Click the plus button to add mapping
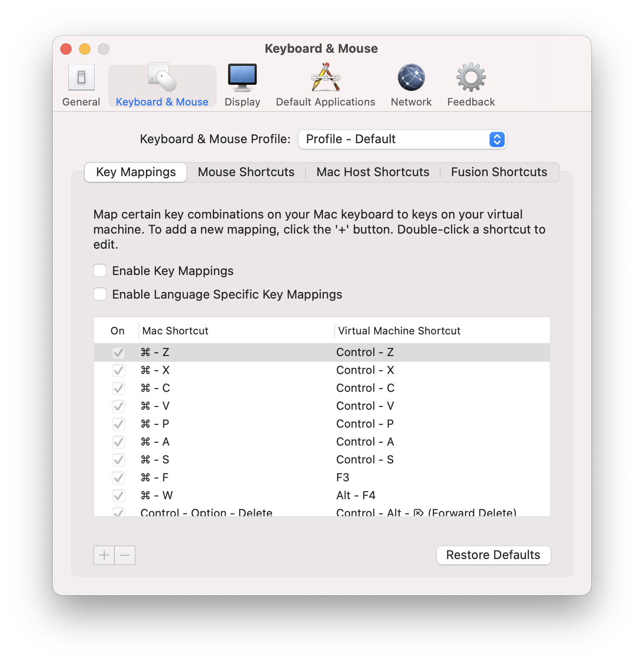The image size is (644, 665). pyautogui.click(x=104, y=555)
